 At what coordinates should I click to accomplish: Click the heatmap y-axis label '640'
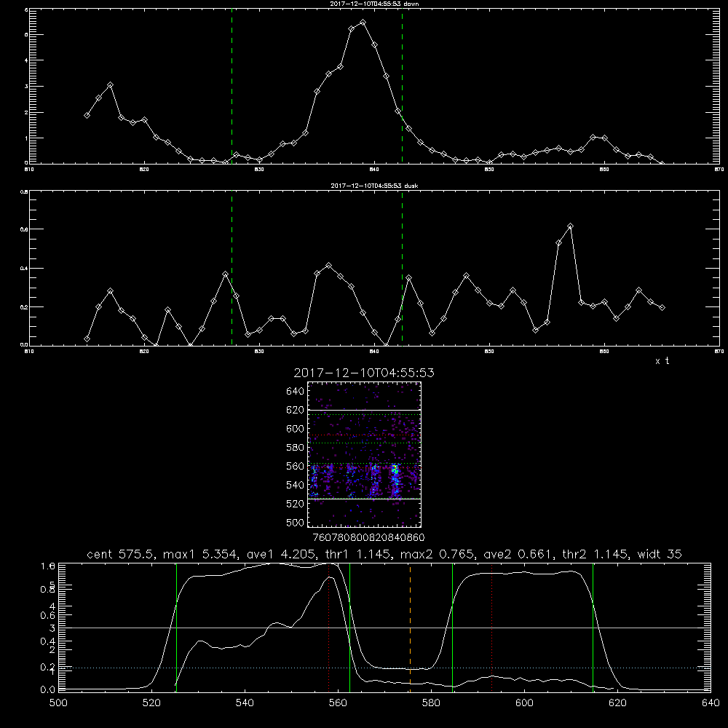pyautogui.click(x=296, y=392)
